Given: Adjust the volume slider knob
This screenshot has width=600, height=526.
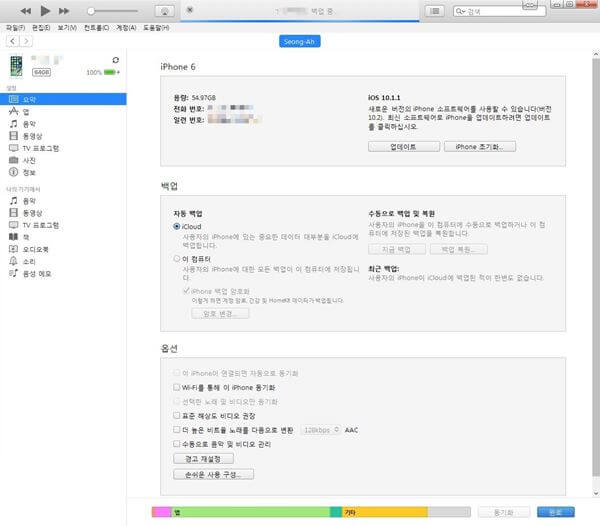Looking at the screenshot, I should pos(91,11).
